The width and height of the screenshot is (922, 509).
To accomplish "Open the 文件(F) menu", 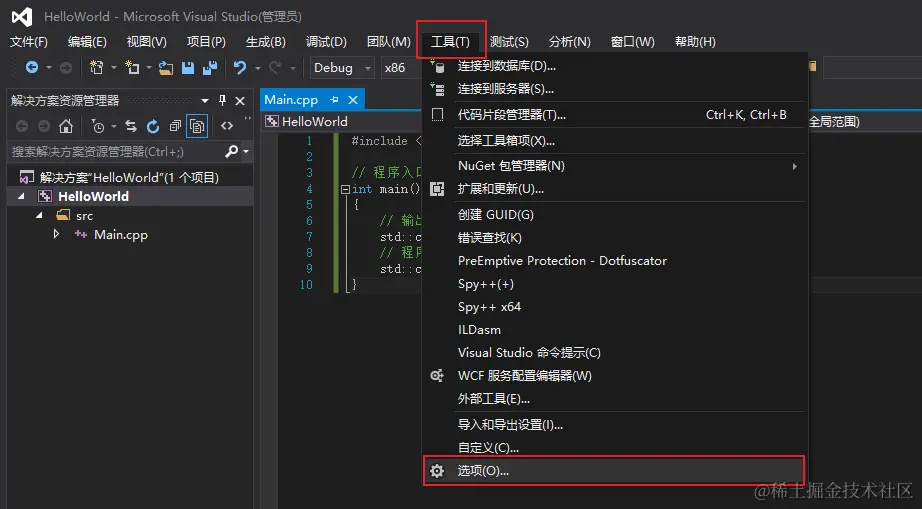I will click(28, 42).
